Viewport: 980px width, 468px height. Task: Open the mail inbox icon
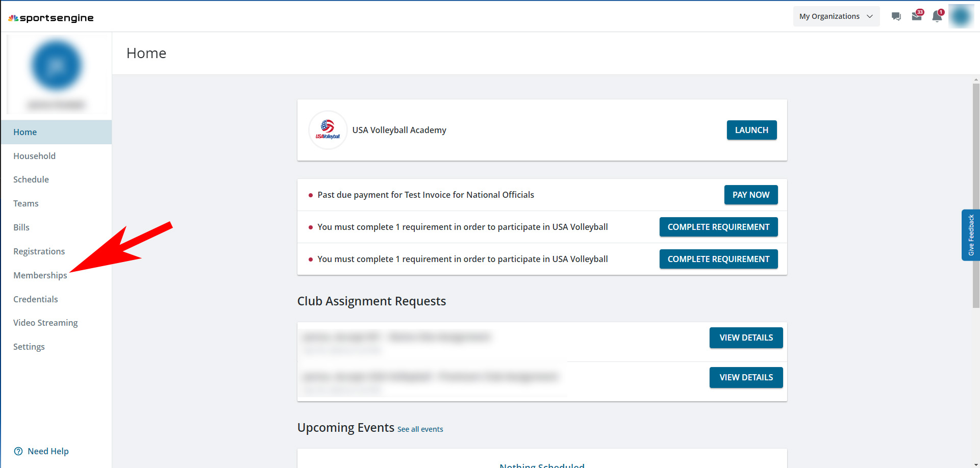click(917, 16)
